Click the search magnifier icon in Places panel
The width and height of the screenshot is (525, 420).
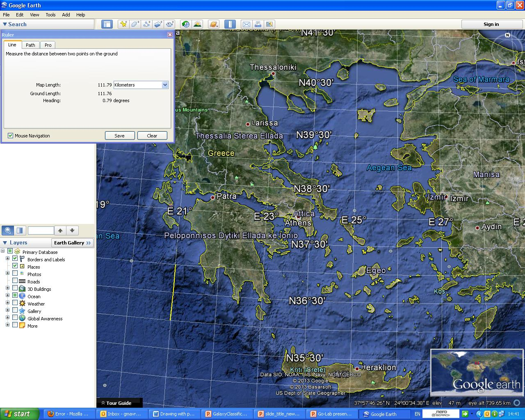pos(7,231)
